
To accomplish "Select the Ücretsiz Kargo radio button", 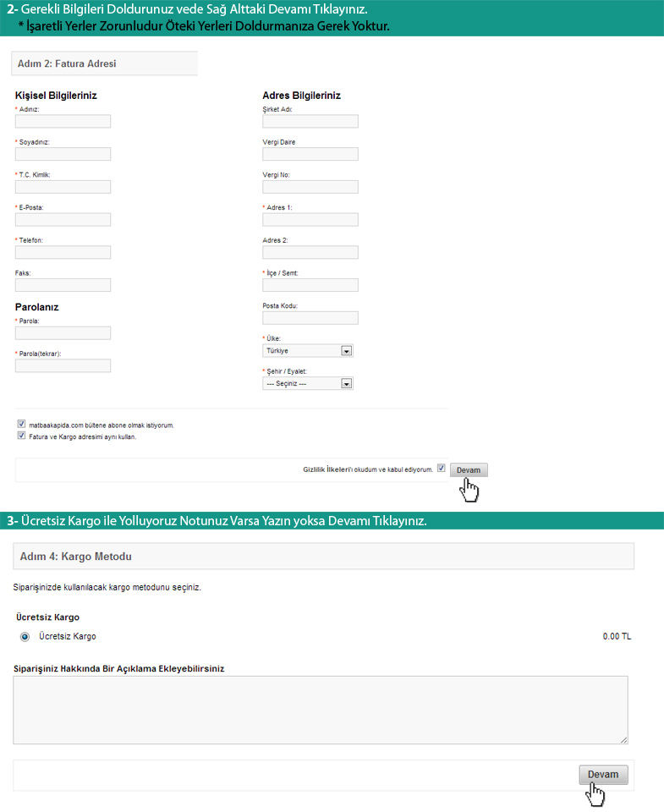I will (x=25, y=636).
